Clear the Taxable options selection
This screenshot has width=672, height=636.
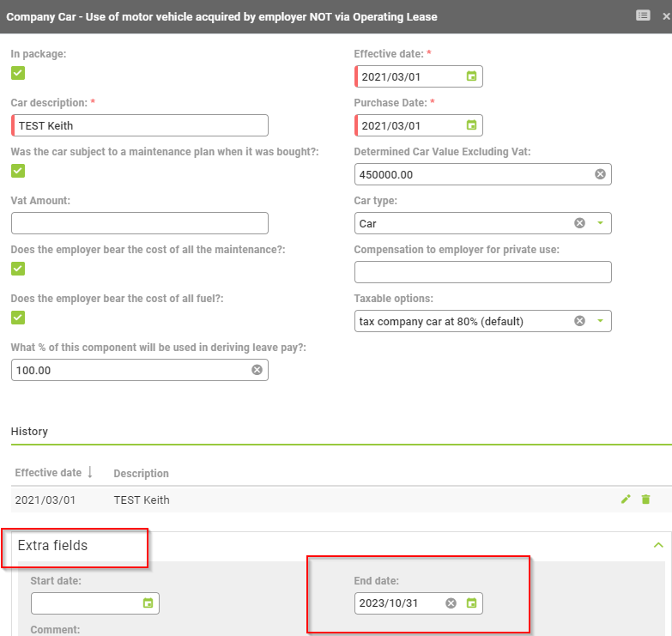point(579,321)
